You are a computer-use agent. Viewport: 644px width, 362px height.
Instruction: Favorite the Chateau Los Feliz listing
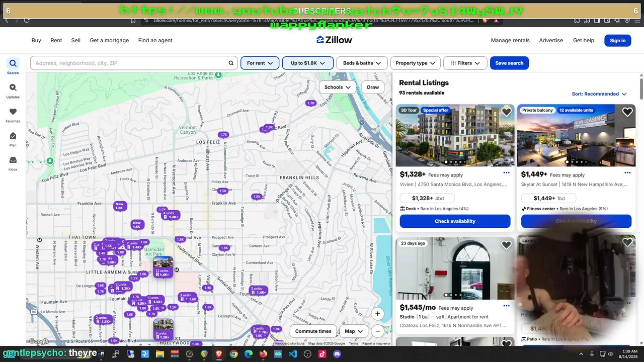click(506, 245)
